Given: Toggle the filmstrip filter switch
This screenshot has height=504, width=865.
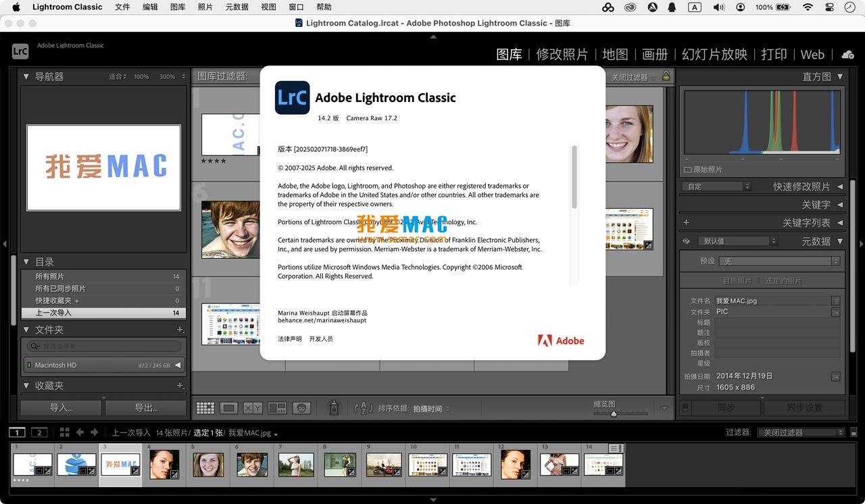Looking at the screenshot, I should [x=854, y=432].
